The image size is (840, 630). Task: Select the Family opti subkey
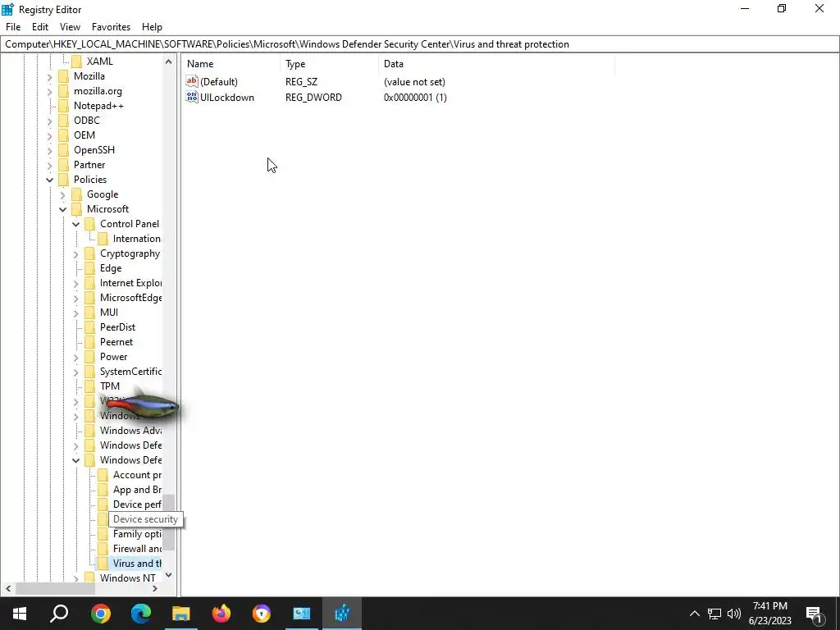pyautogui.click(x=137, y=533)
